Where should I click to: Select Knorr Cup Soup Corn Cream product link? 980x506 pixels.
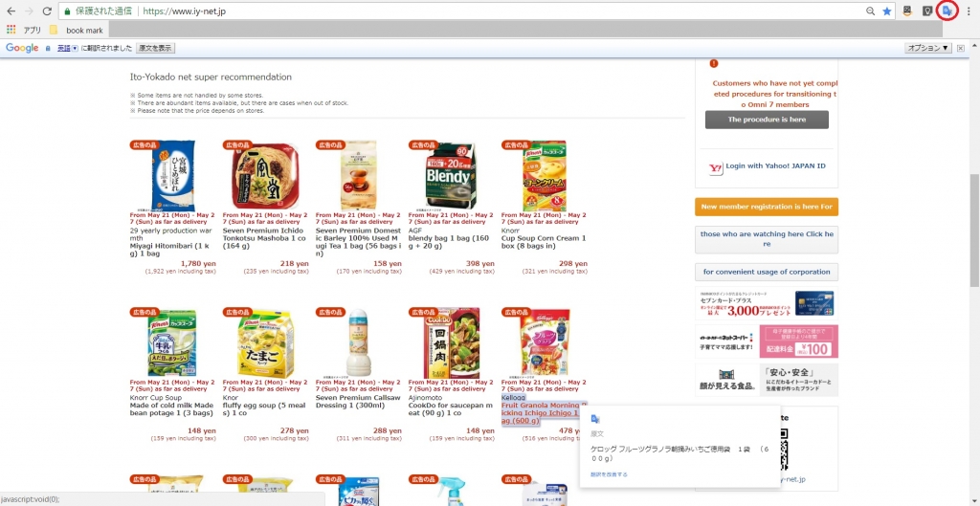pos(544,242)
